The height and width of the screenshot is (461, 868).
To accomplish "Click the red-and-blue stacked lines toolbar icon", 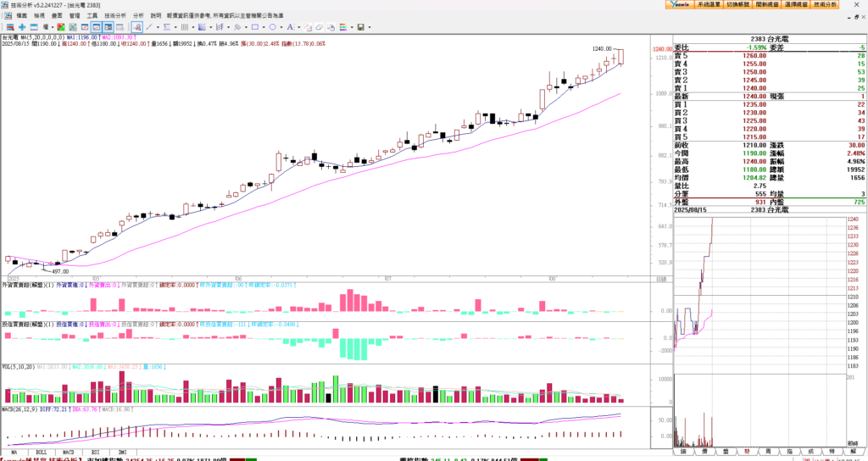I will 9,26.
